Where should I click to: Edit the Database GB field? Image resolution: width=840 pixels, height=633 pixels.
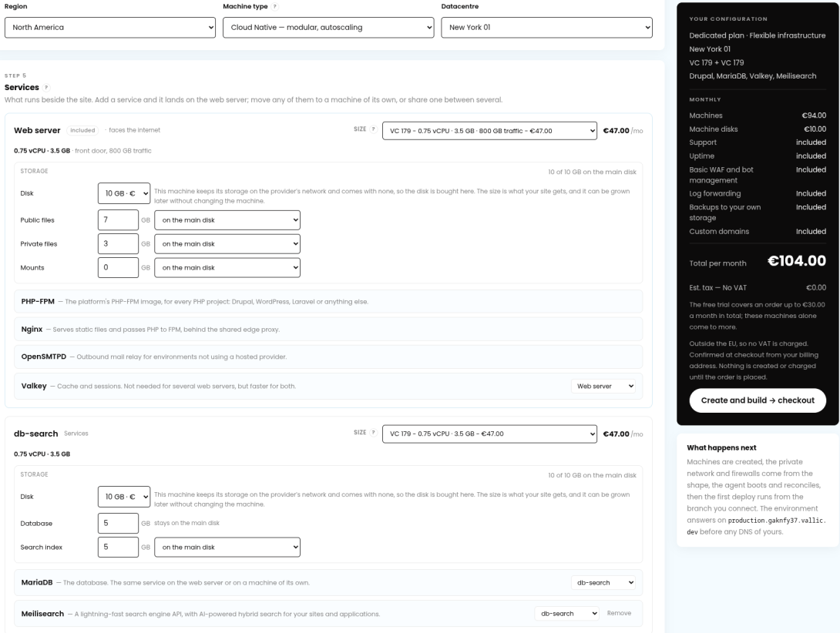tap(118, 523)
